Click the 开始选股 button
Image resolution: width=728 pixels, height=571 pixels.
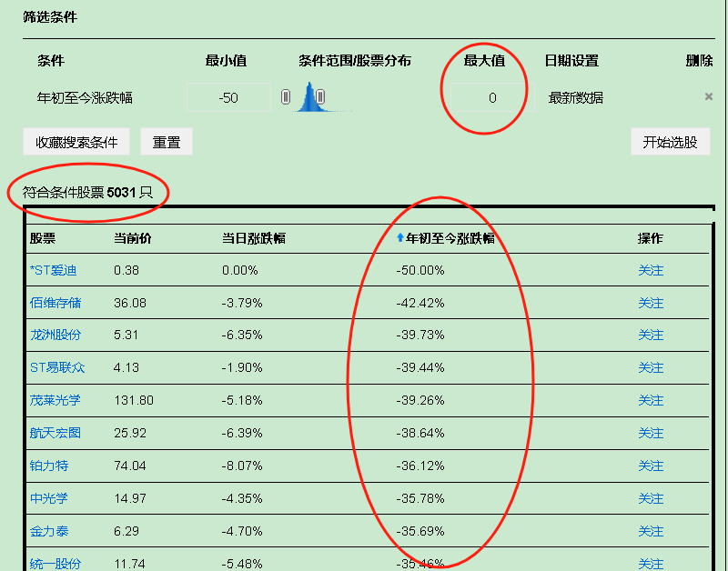pos(670,142)
